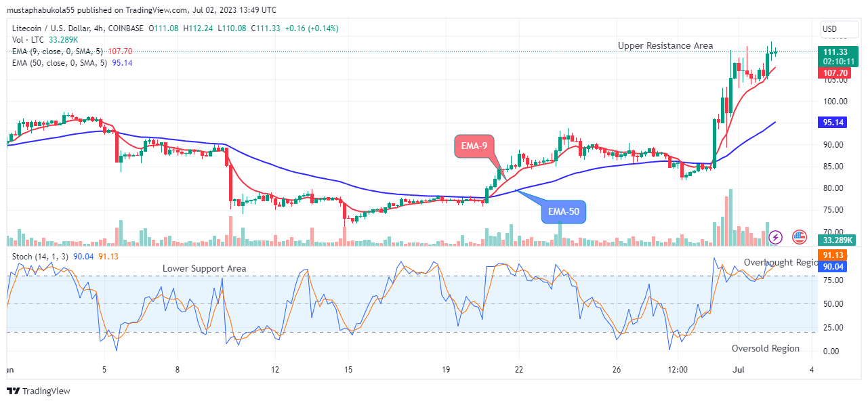The width and height of the screenshot is (868, 403).
Task: Click the 50.00 stochastic axis label
Action: [833, 304]
